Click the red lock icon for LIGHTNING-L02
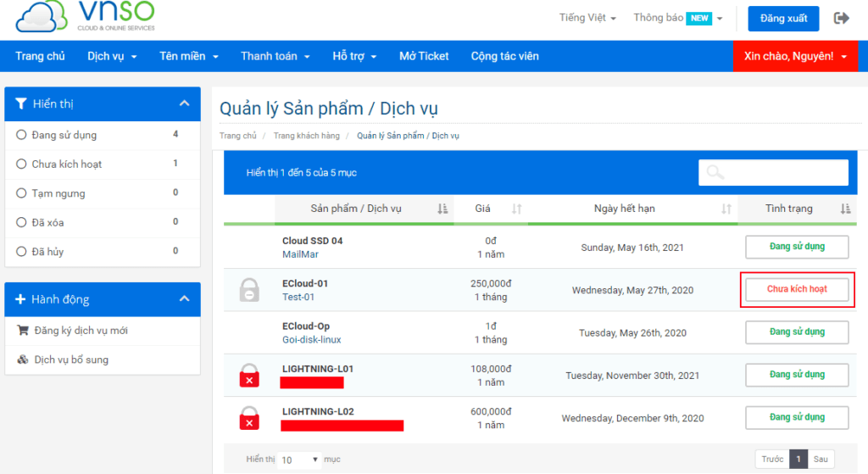 click(x=249, y=417)
